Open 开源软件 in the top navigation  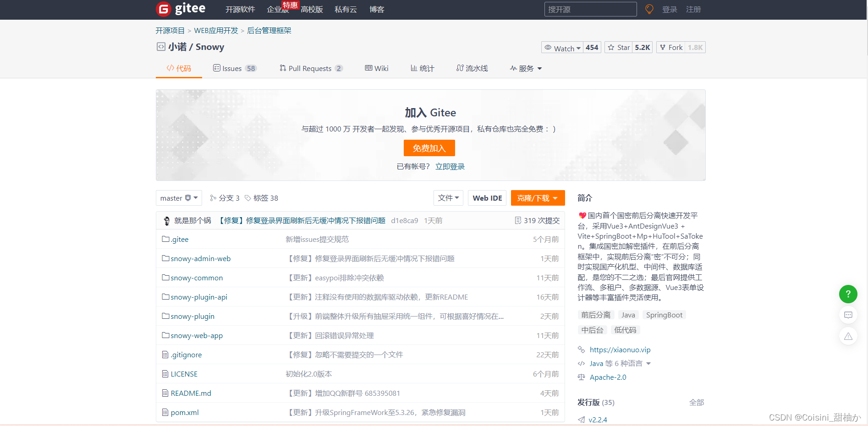point(240,10)
